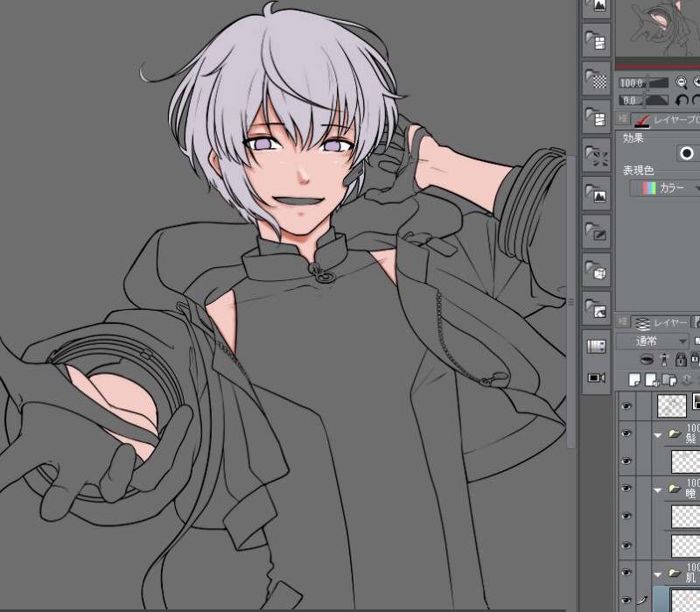Collapse the 瞳 layer folder
700x612 pixels.
[x=657, y=490]
